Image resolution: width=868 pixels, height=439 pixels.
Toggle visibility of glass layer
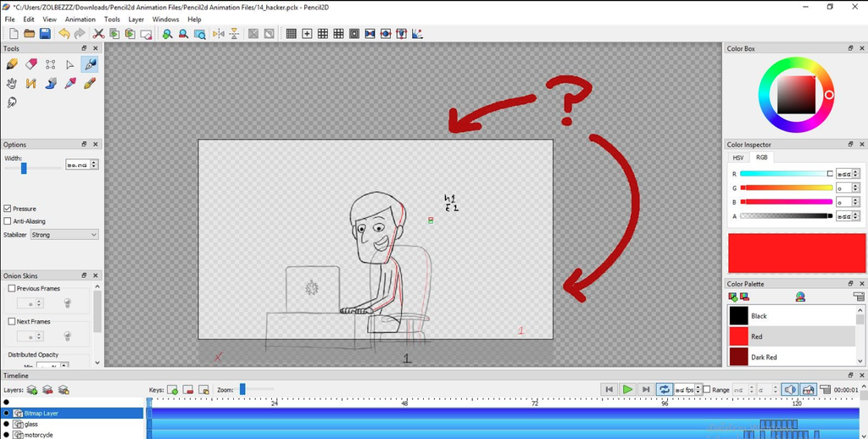(x=7, y=424)
